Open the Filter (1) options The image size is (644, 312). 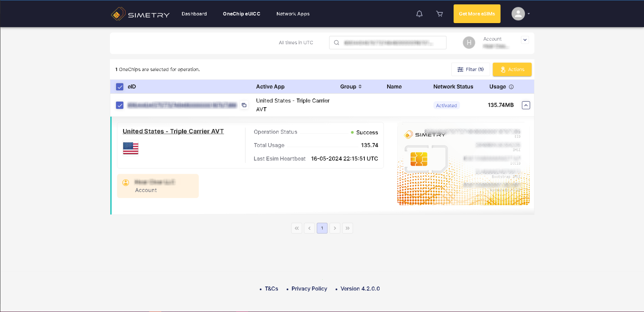coord(471,69)
